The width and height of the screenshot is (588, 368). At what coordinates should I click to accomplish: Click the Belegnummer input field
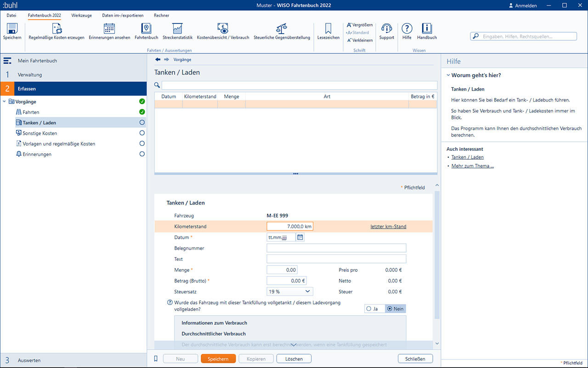pyautogui.click(x=336, y=248)
